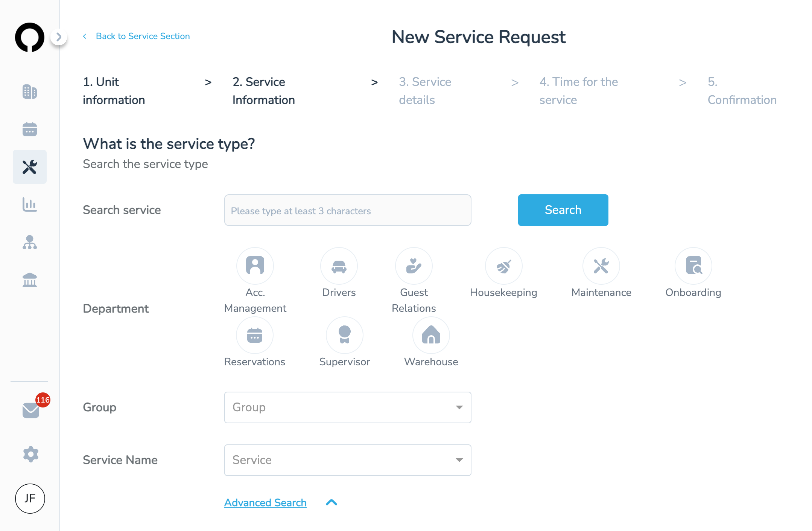Select the wrench-and-screwdriver services sidebar icon
This screenshot has height=531, width=812.
(30, 167)
